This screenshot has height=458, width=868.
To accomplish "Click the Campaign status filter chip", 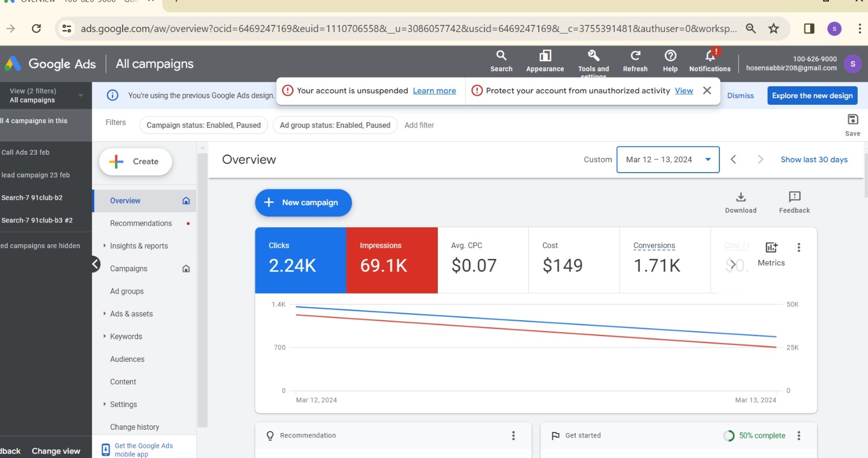I will 203,125.
